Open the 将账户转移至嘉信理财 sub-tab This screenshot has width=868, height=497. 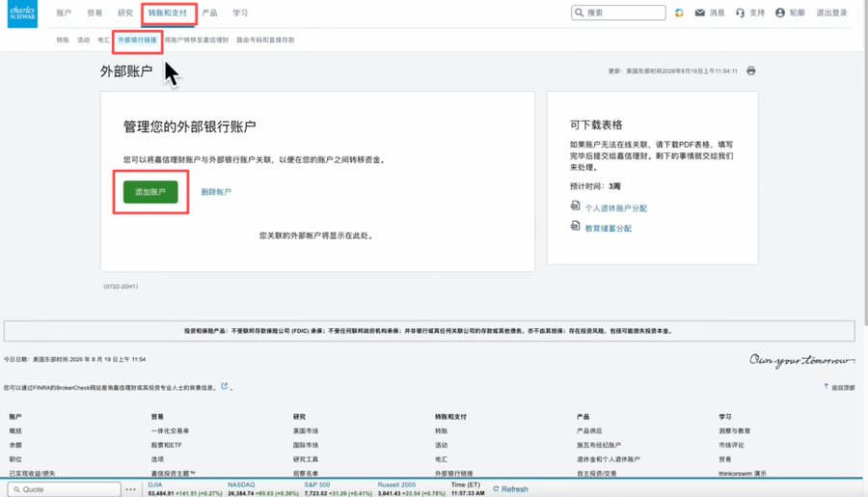[197, 40]
